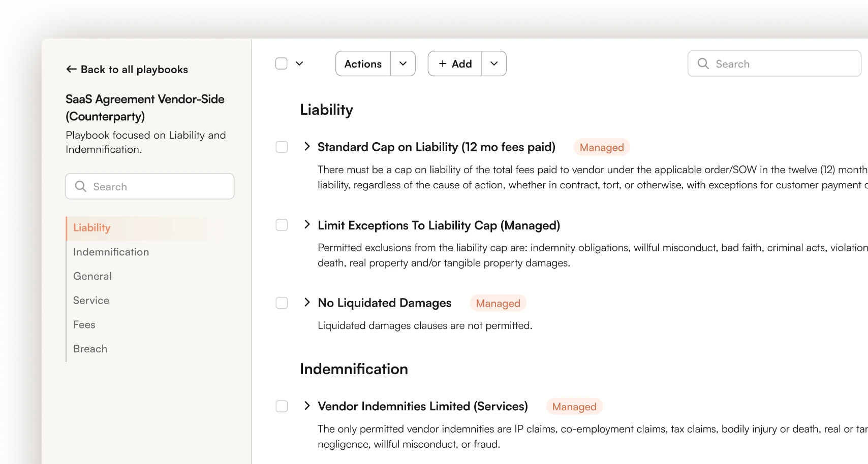Expand the Standard Cap on Liability rule
The height and width of the screenshot is (464, 868).
307,146
